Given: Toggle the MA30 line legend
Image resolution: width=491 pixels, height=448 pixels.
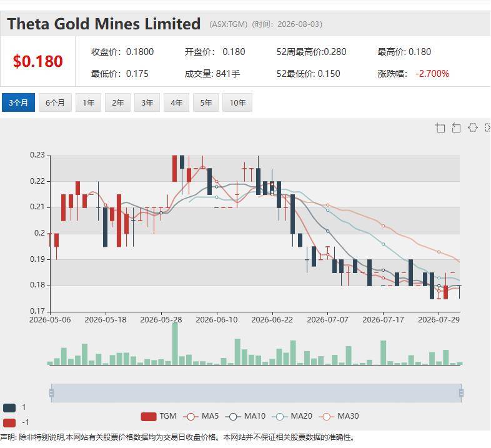Looking at the screenshot, I should [x=339, y=416].
